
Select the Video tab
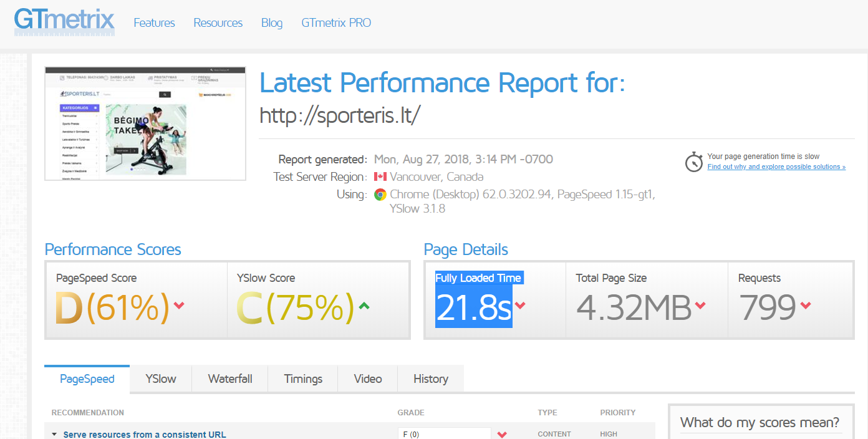coord(368,379)
